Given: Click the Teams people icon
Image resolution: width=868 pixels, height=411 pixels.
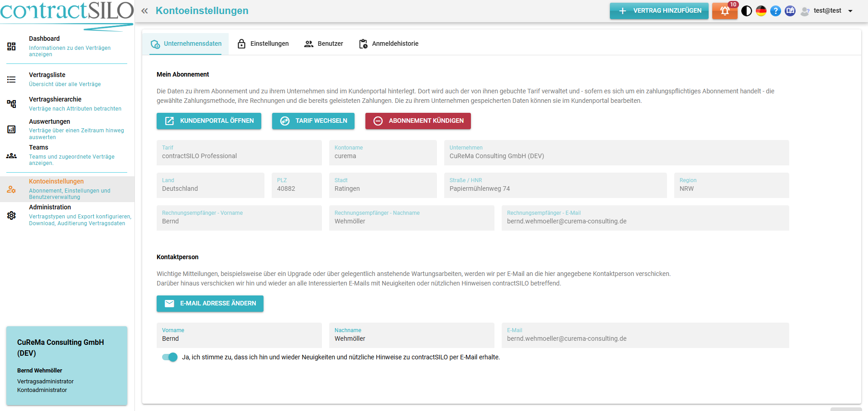Looking at the screenshot, I should tap(11, 155).
